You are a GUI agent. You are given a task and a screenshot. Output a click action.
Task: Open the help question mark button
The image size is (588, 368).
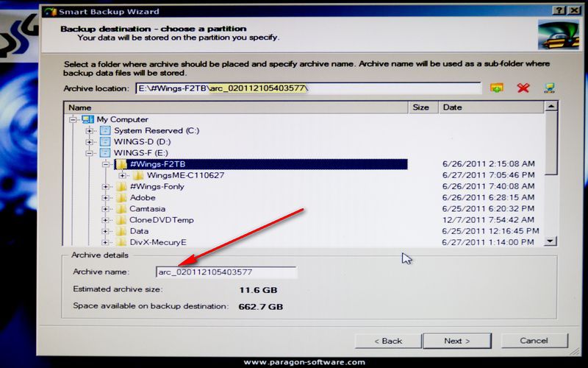[559, 10]
